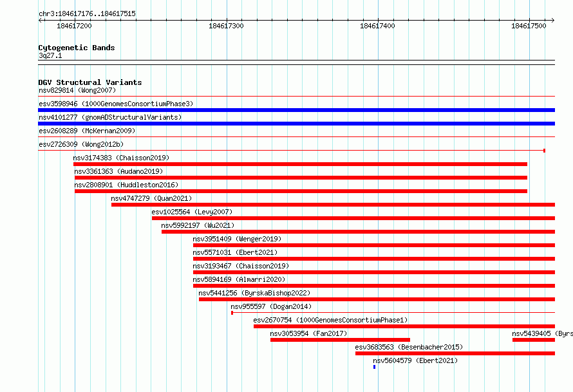Open the nsv5439405 variant label
This screenshot has height=392, width=573.
(542, 333)
